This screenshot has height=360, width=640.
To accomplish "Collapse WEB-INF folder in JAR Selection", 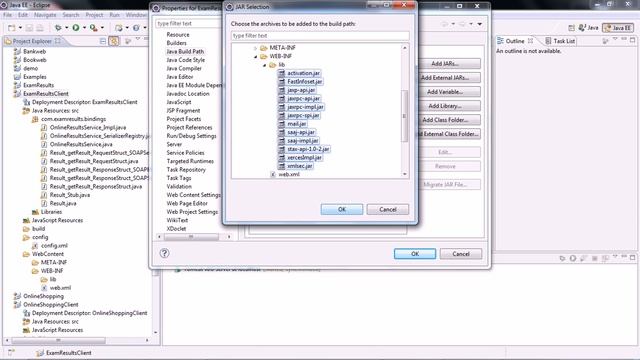I will pyautogui.click(x=256, y=56).
